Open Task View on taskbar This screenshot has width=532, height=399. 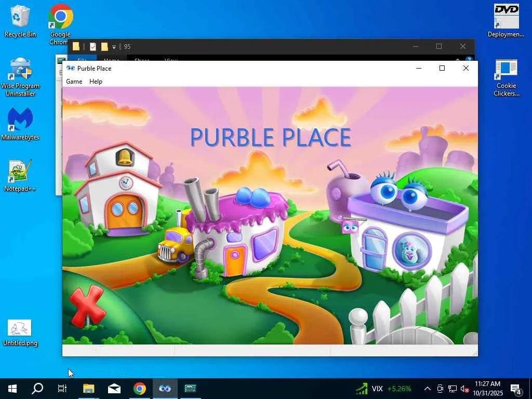pos(62,389)
